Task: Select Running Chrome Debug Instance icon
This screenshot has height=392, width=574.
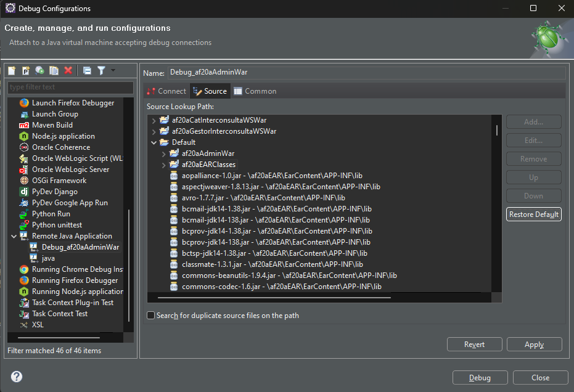Action: point(24,269)
